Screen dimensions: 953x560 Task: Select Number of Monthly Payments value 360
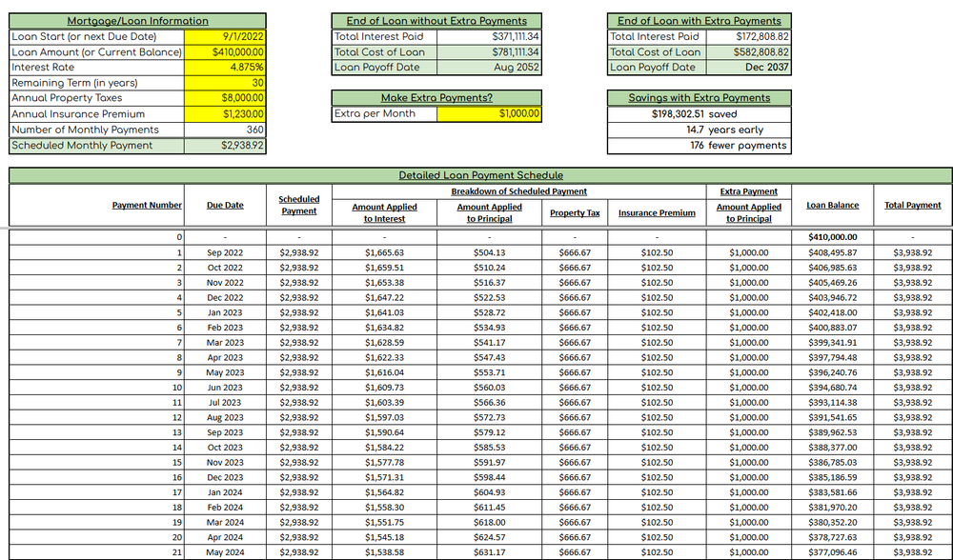[225, 130]
